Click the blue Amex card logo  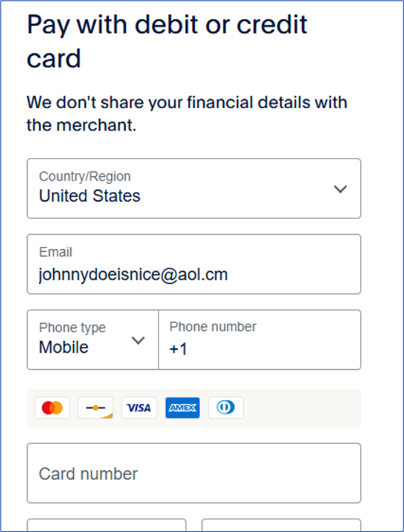(x=183, y=409)
